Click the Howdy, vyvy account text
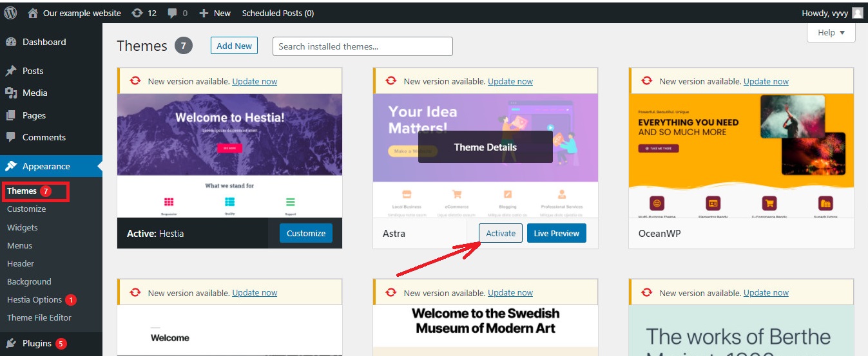The image size is (868, 356). click(825, 13)
